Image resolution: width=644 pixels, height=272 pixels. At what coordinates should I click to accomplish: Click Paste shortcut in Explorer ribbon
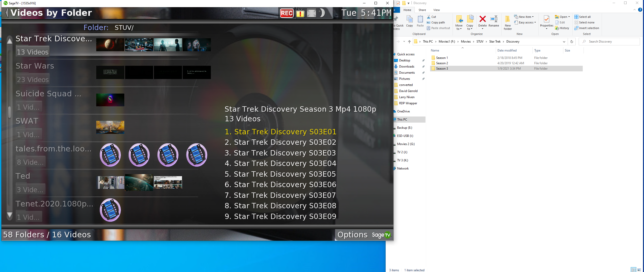[x=439, y=28]
